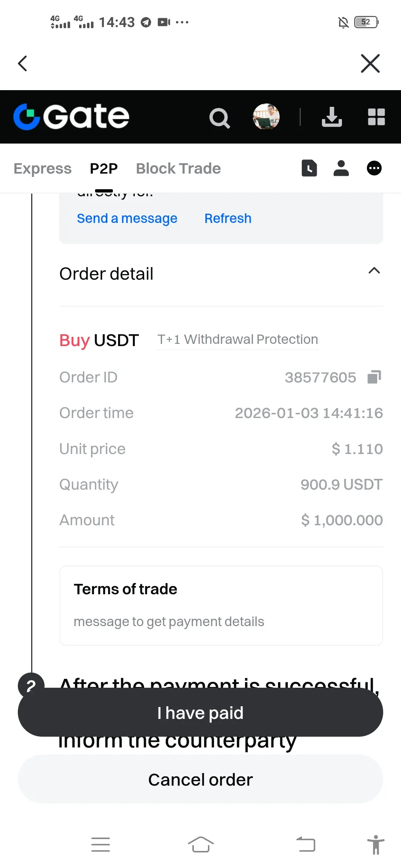Open the chat bubble more options icon
401x868 pixels.
374,168
